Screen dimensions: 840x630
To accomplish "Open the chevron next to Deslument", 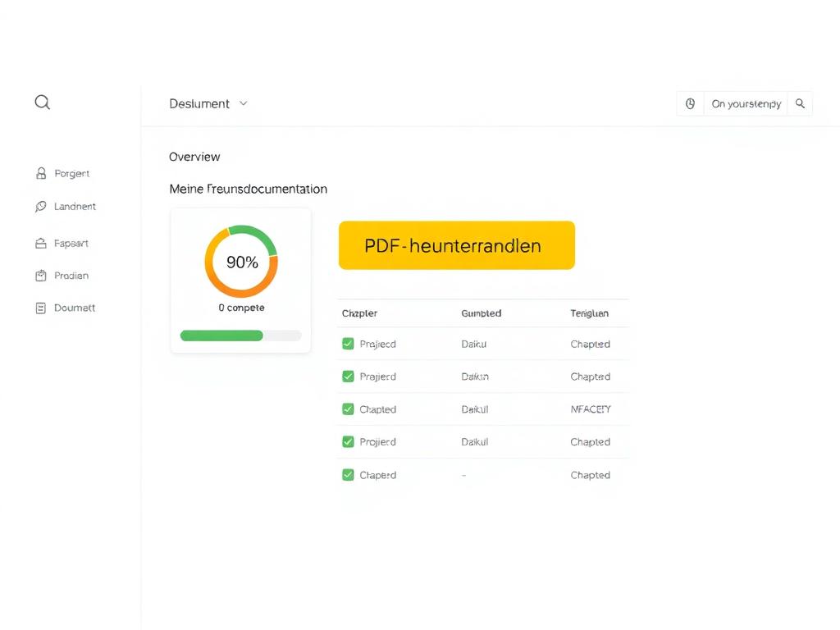I will (x=243, y=103).
